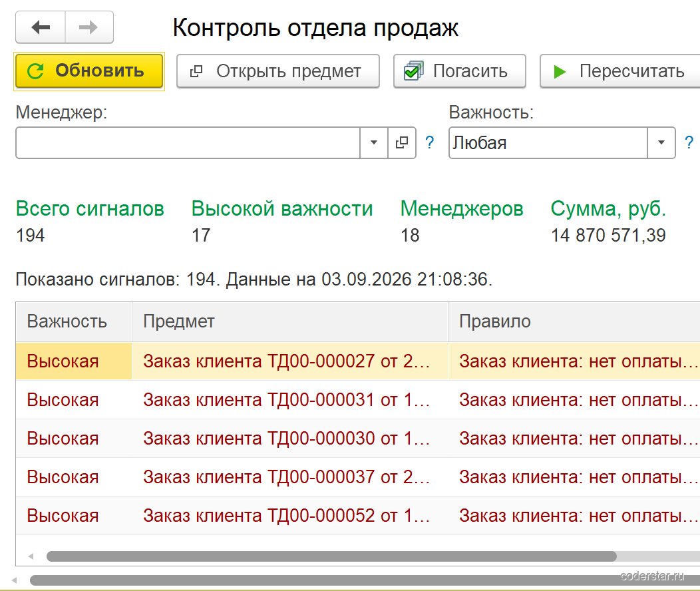
Task: Show help question mark for Менеджер
Action: (x=429, y=143)
